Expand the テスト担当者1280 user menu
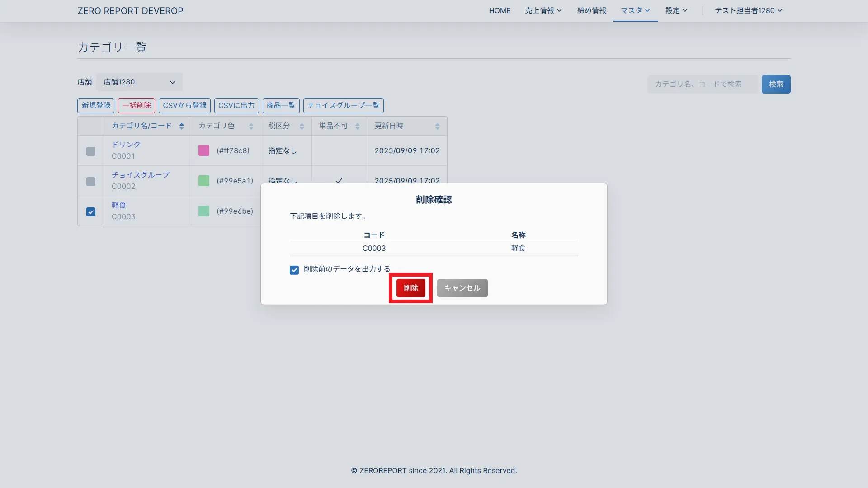 tap(748, 10)
